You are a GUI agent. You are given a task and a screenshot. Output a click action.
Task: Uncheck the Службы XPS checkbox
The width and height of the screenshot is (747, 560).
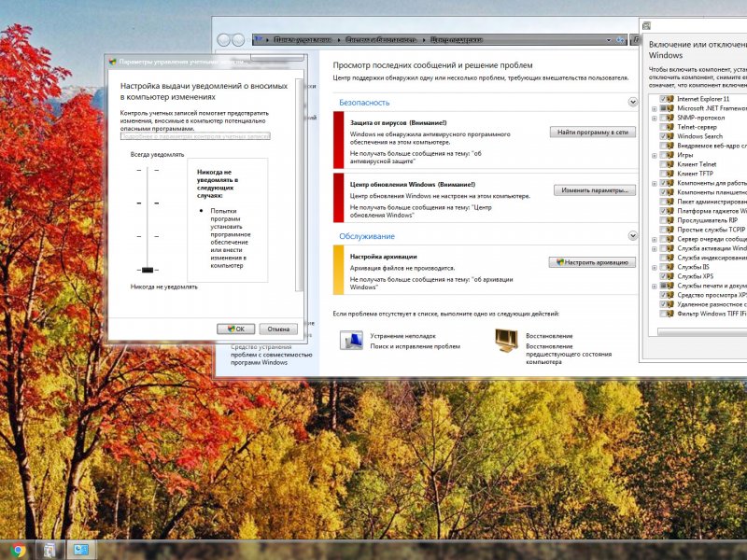point(663,276)
